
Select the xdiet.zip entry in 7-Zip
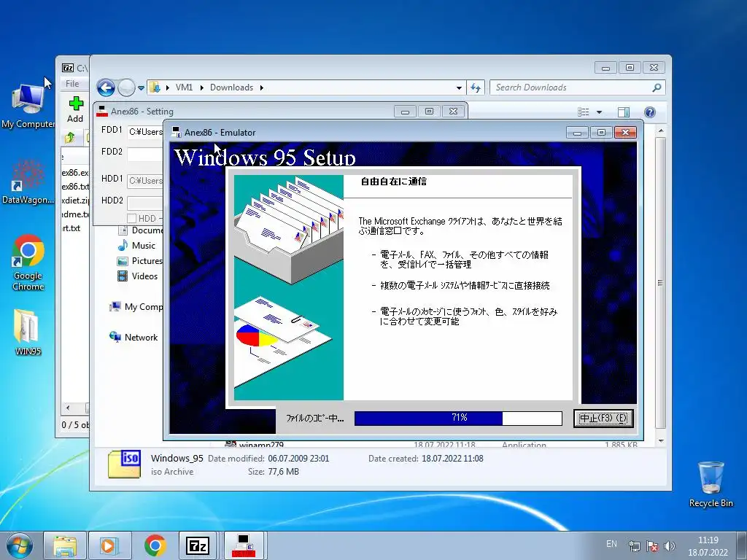[x=75, y=201]
